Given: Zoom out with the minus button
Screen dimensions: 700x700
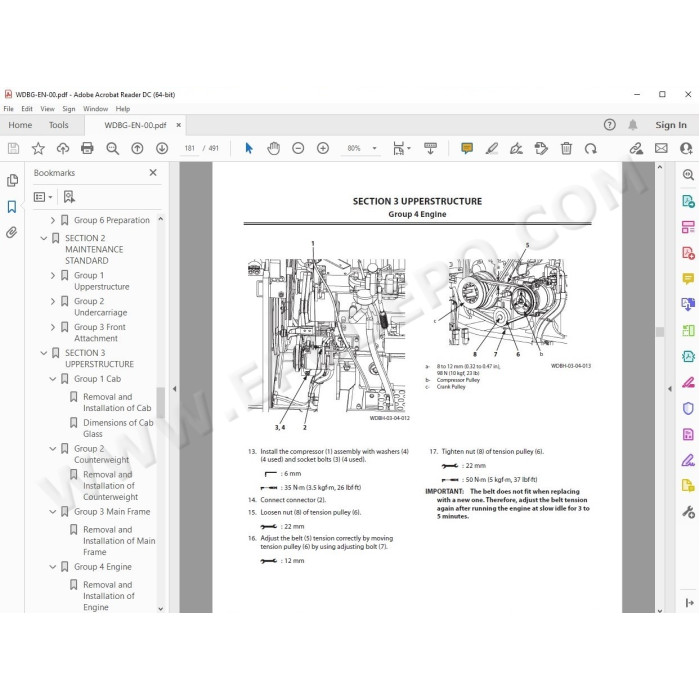Looking at the screenshot, I should [x=298, y=148].
